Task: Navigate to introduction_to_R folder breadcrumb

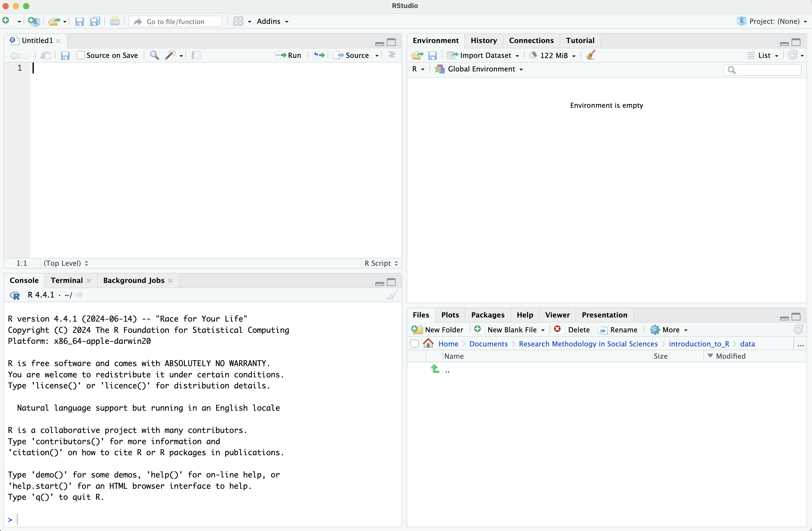Action: [699, 344]
